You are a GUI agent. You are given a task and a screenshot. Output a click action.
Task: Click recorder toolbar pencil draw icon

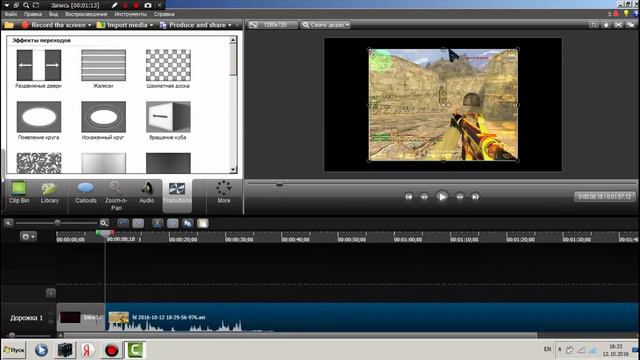point(115,5)
